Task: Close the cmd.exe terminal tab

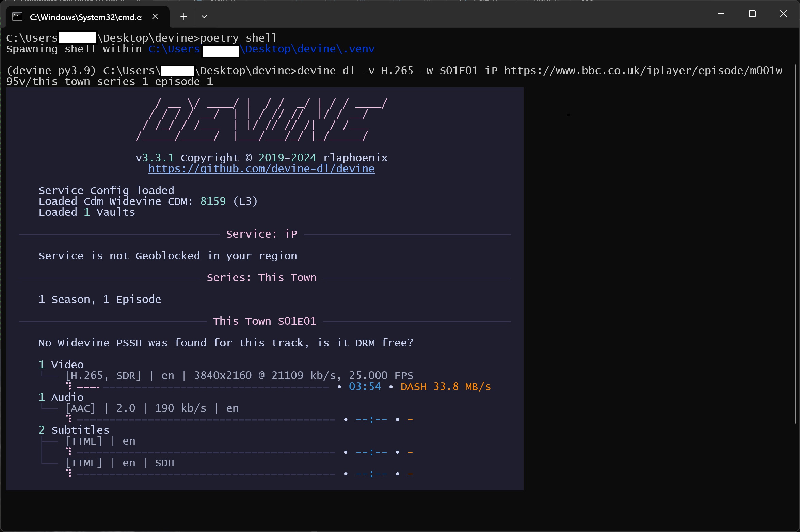Action: (155, 17)
